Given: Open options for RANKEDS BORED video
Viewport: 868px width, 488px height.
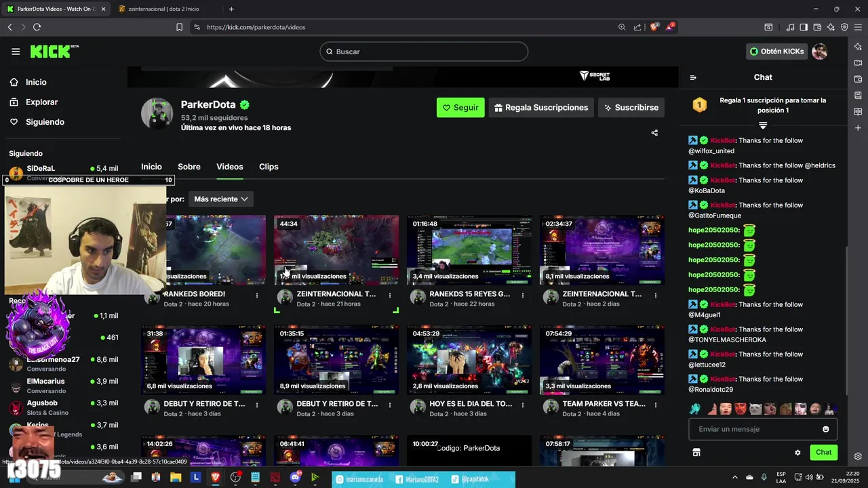Looking at the screenshot, I should 257,295.
